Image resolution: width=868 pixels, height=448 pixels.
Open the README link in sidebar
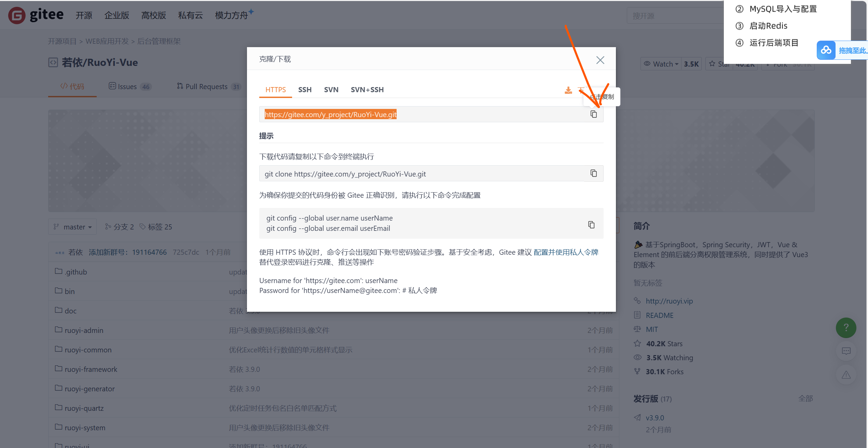pyautogui.click(x=660, y=315)
